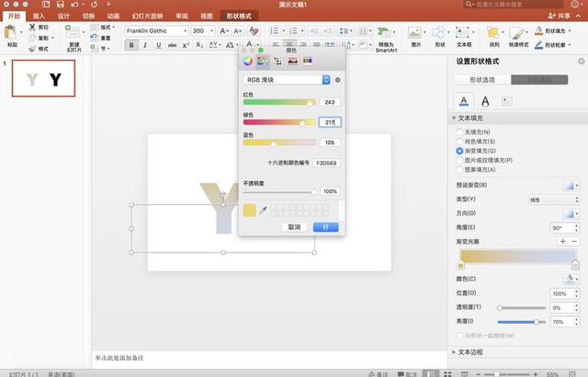This screenshot has height=377, width=588.
Task: Click the yellow current color swatch
Action: (x=249, y=210)
